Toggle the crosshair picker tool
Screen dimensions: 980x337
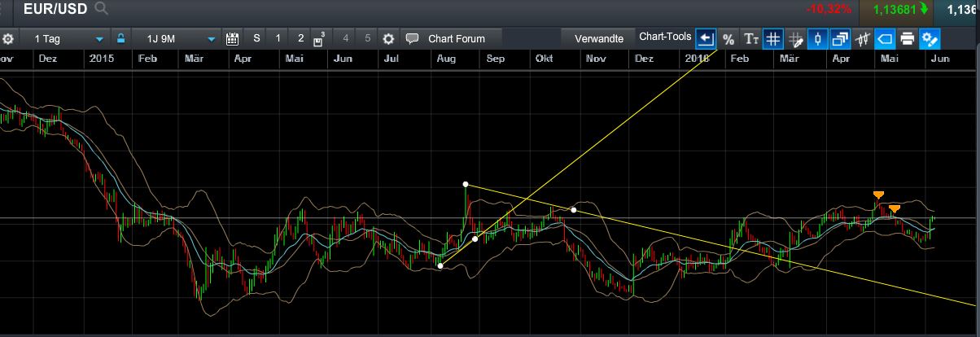tap(796, 38)
